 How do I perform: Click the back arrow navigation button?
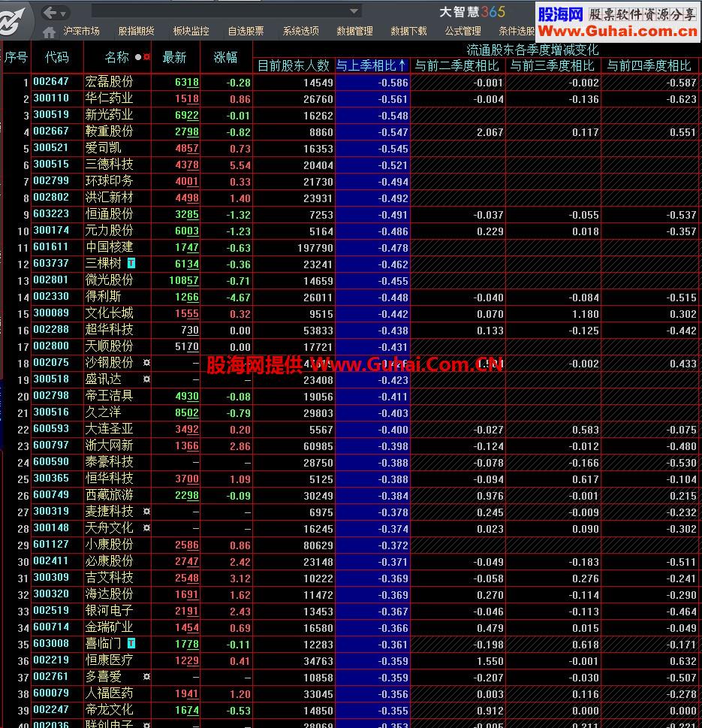coord(50,13)
